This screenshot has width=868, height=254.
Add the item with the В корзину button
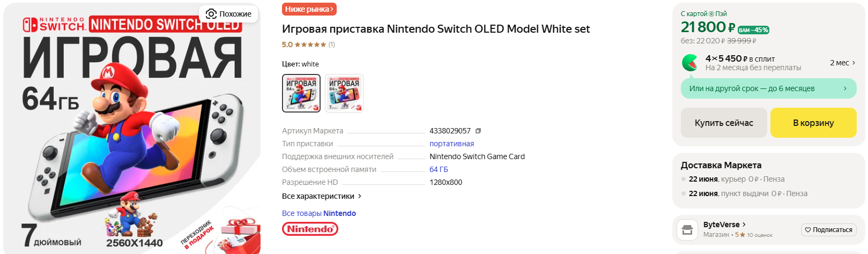(x=813, y=123)
